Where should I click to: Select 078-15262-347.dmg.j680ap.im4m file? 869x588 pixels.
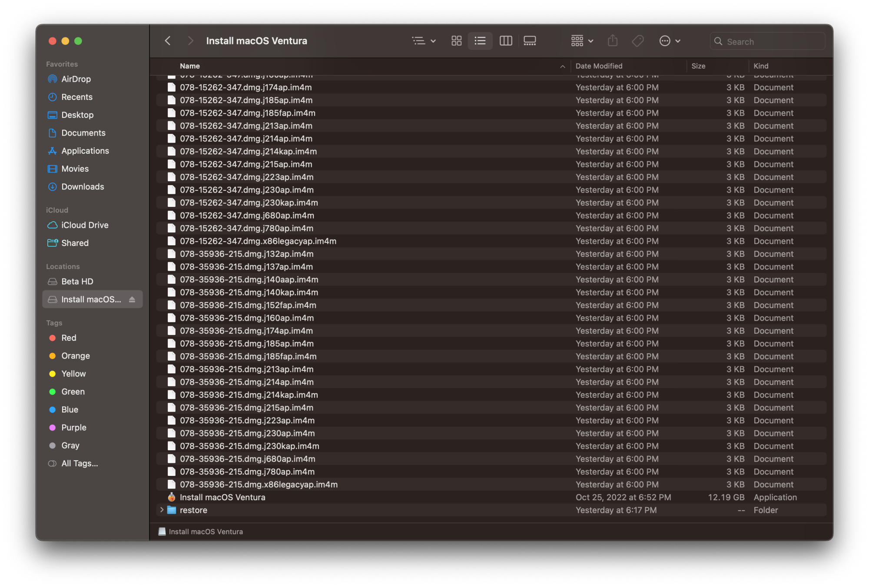(x=491, y=216)
